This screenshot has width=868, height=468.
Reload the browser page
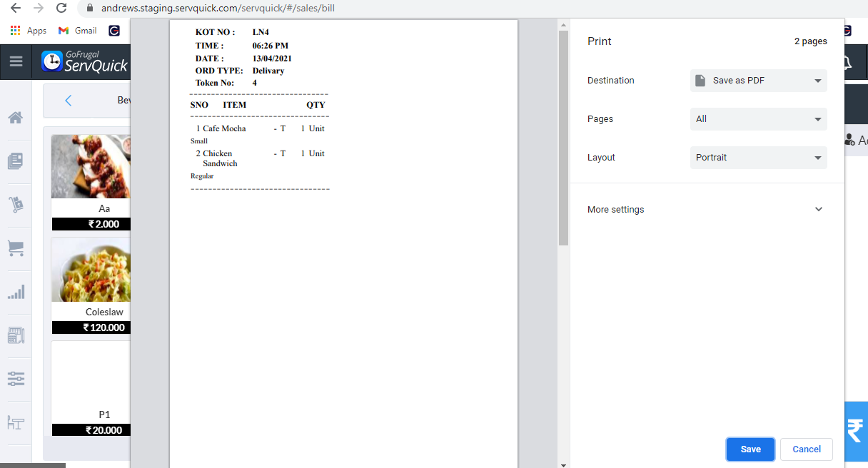[61, 9]
